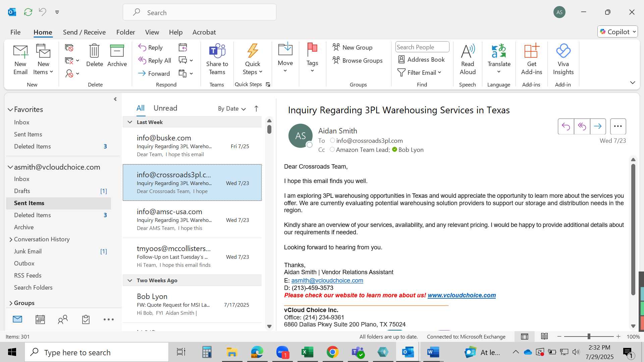The image size is (644, 362).
Task: Collapse the Last Week group
Action: 130,122
